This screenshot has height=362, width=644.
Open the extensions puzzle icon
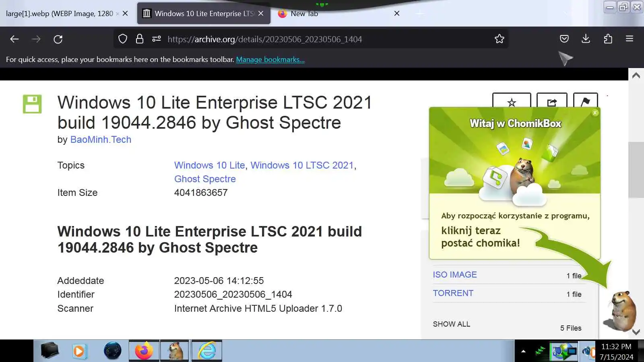608,39
